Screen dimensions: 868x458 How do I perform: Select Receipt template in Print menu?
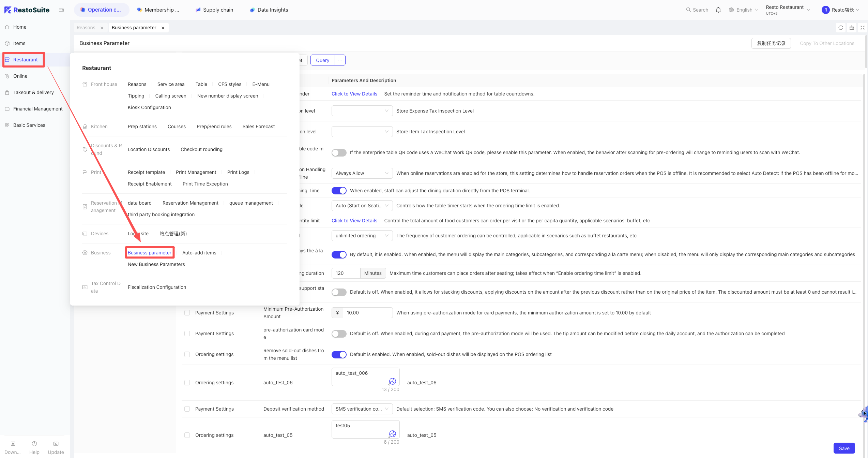click(146, 172)
